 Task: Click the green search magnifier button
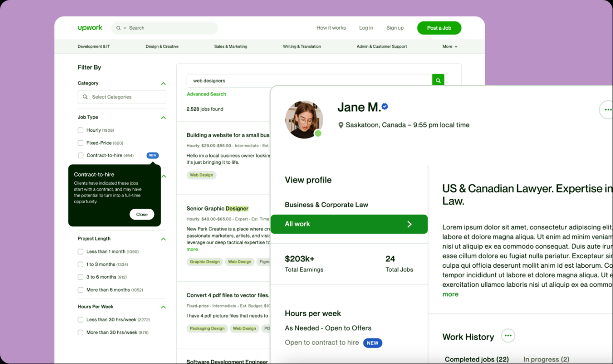click(438, 80)
